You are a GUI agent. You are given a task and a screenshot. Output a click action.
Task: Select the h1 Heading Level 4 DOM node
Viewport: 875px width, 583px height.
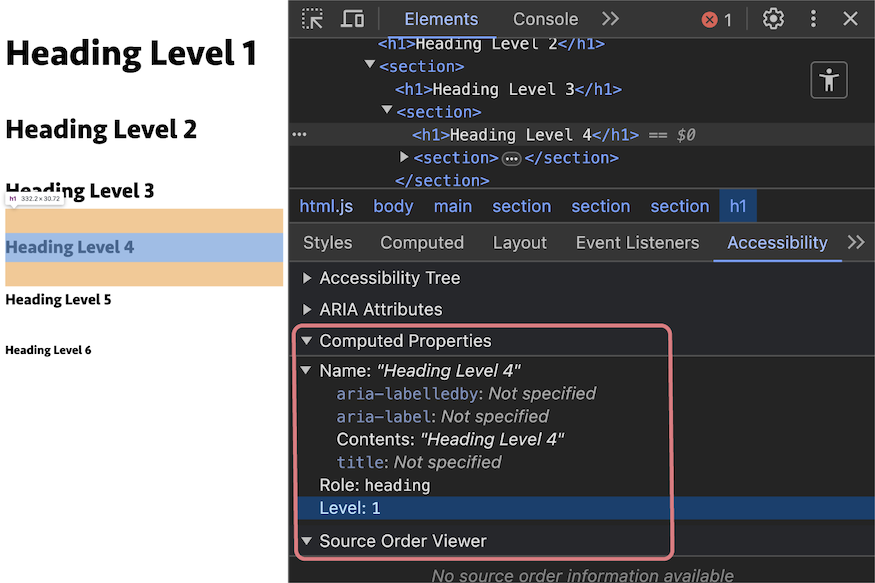point(525,135)
